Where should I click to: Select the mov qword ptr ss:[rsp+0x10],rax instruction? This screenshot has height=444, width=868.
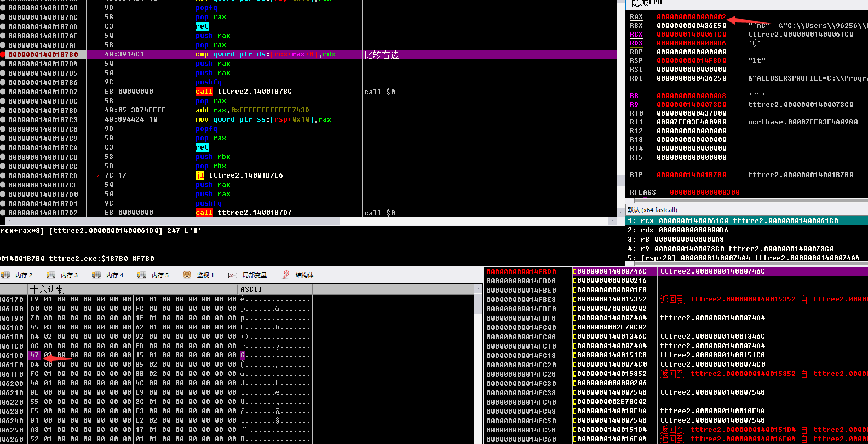[x=263, y=119]
